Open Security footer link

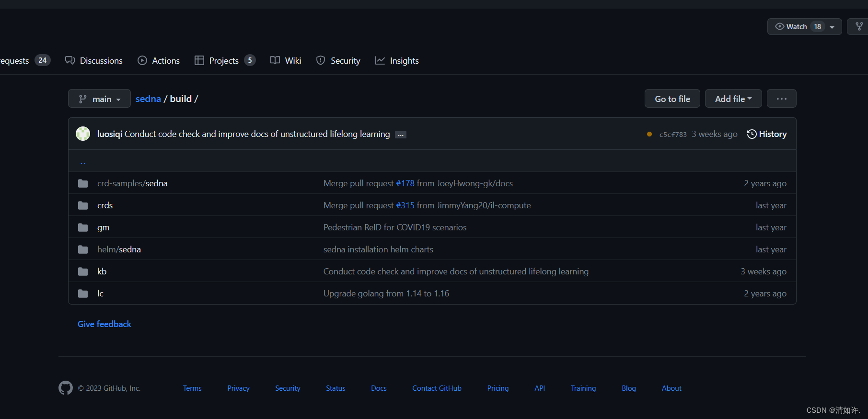[x=288, y=388]
